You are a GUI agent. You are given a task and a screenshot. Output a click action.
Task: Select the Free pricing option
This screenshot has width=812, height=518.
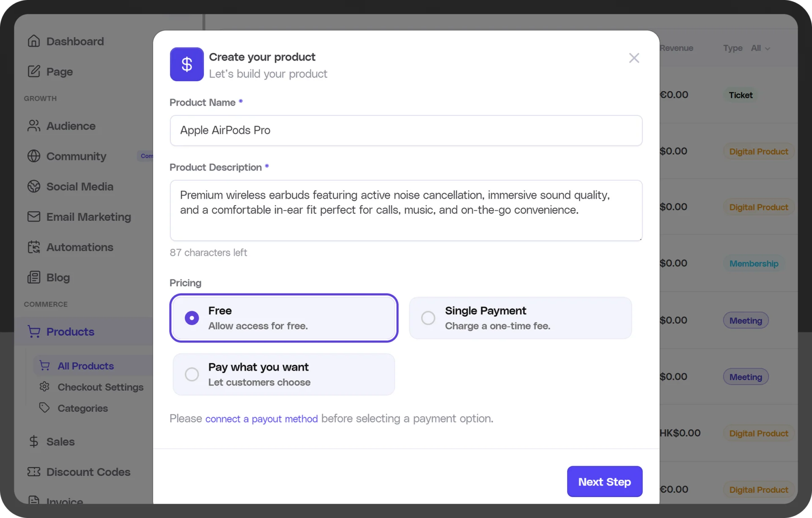point(192,318)
